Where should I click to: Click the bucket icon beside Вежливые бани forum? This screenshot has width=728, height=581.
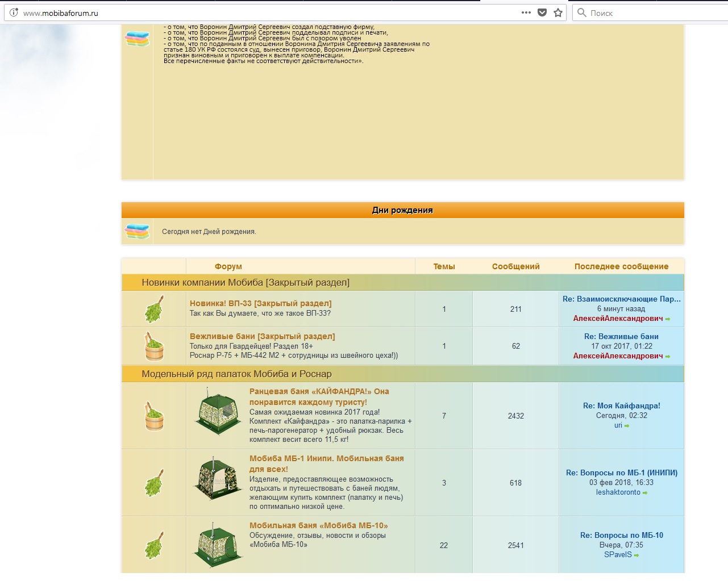point(154,346)
